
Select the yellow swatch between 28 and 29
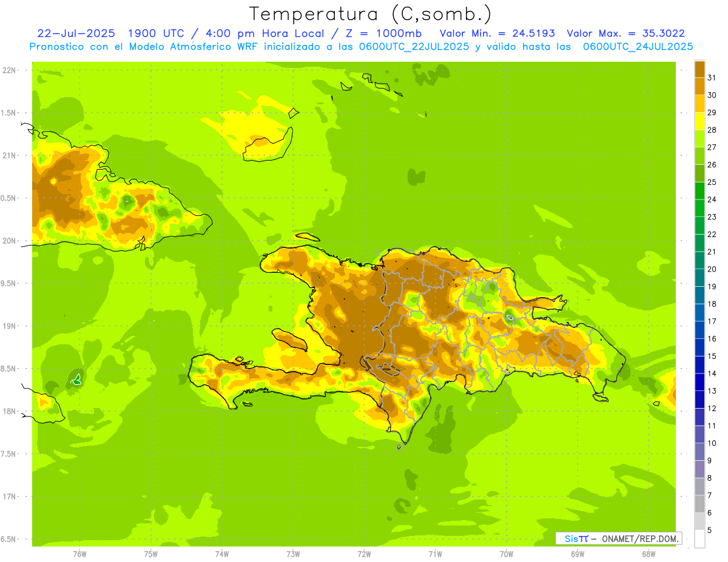pos(699,121)
